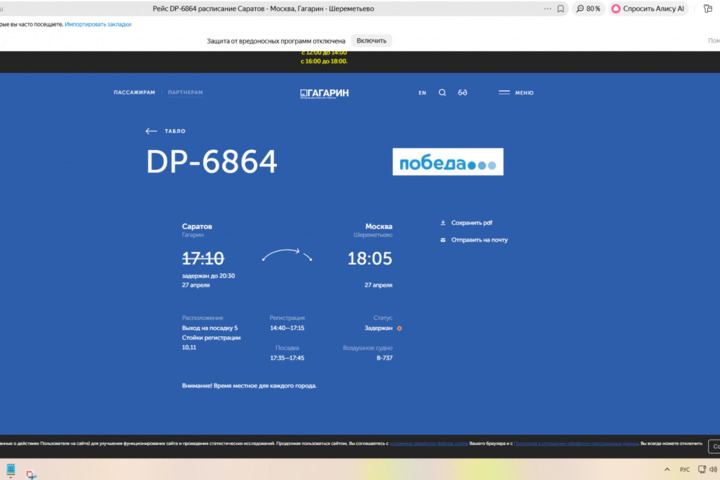Screen dimensions: 720x480
Task: Bookmark page with the bookmark icon
Action: point(562,8)
